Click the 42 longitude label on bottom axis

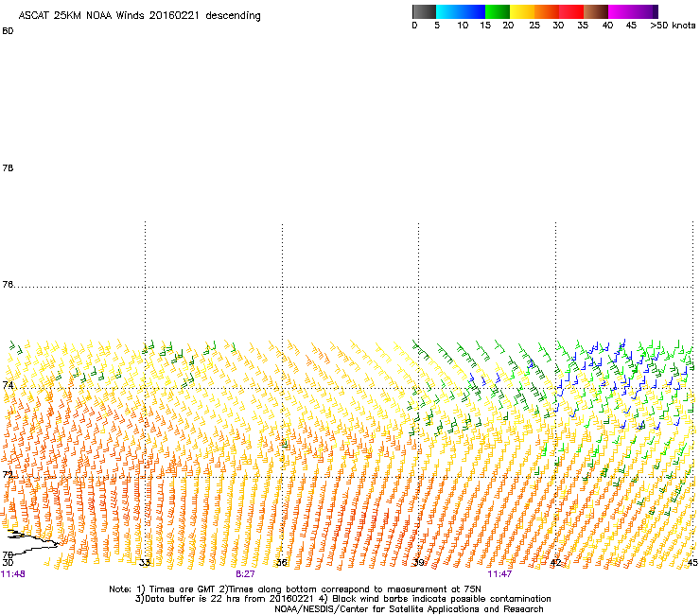pos(555,562)
